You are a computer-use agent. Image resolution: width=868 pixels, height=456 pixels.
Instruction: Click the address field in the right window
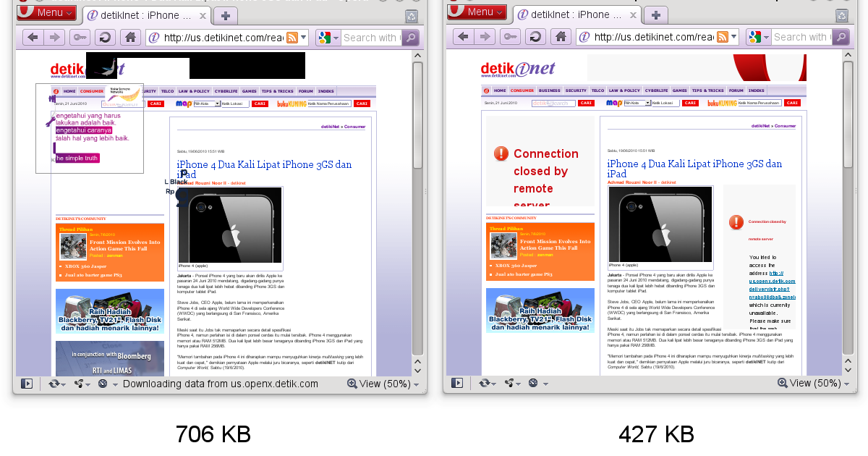click(653, 37)
